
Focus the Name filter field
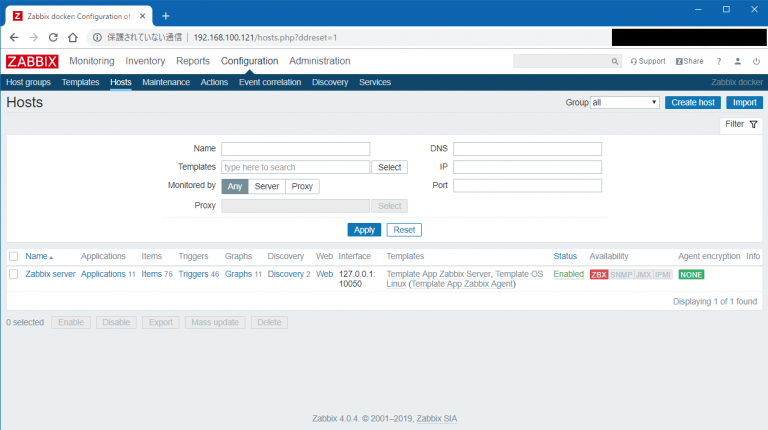click(295, 148)
